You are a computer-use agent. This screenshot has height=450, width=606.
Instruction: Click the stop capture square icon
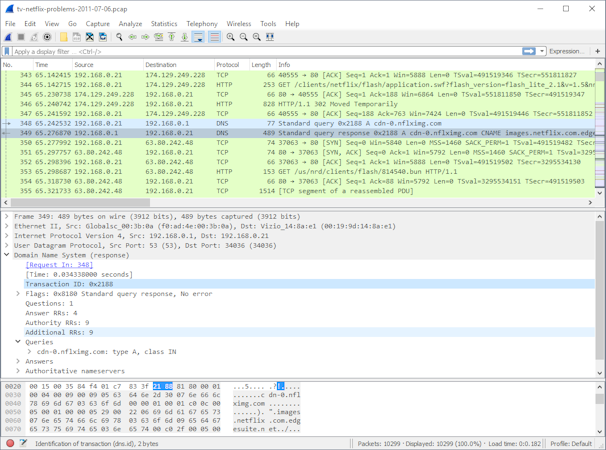coord(21,37)
